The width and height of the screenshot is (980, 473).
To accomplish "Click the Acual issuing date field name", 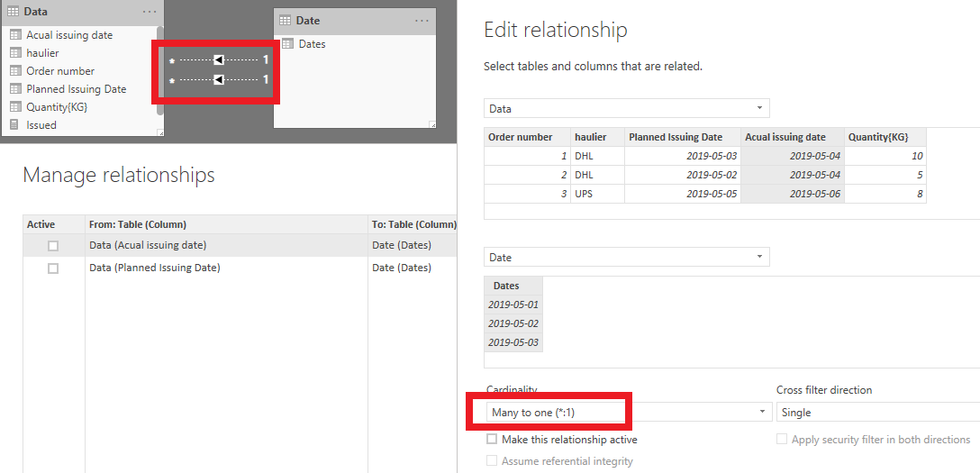I will [69, 35].
